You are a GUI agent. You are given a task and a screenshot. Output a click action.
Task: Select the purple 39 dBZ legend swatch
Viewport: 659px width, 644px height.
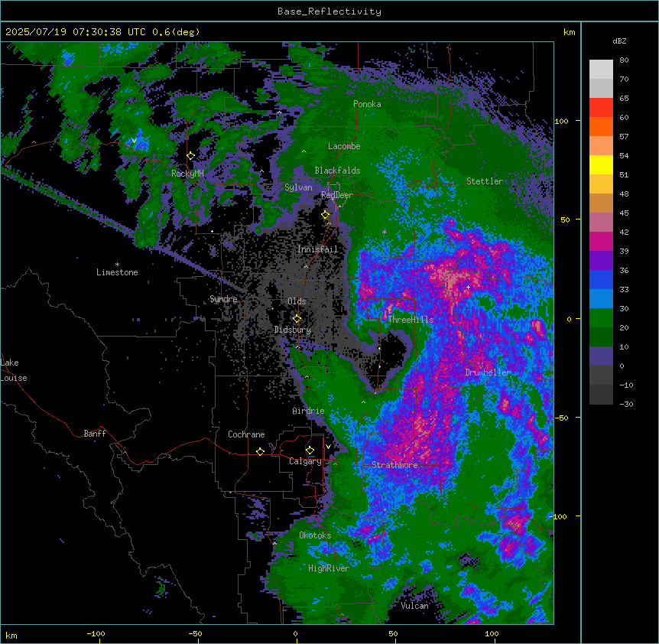(x=601, y=260)
